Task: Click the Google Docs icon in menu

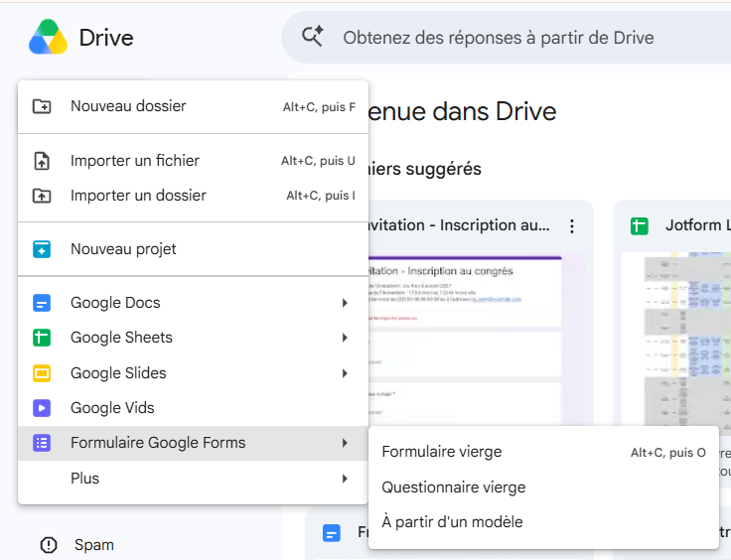Action: tap(42, 303)
